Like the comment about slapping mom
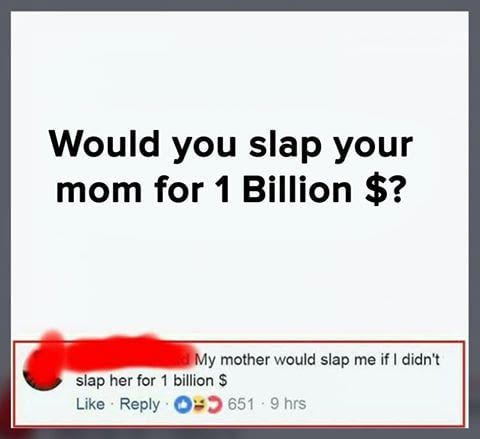 coord(90,404)
